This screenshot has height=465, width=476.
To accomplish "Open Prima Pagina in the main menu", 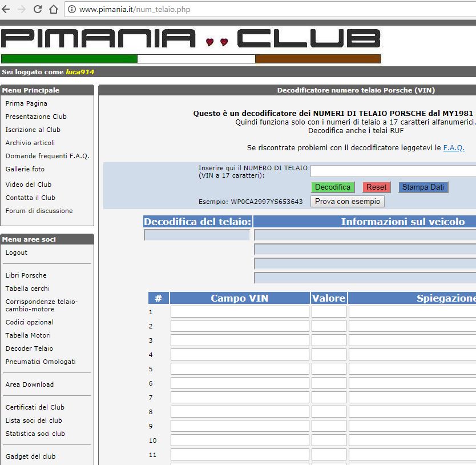I will (26, 103).
